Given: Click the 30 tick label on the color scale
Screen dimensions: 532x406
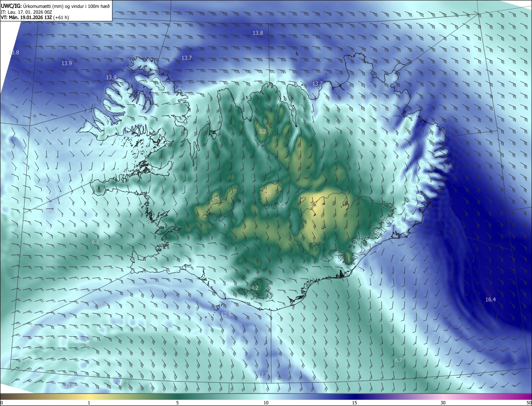Looking at the screenshot, I should tap(443, 403).
